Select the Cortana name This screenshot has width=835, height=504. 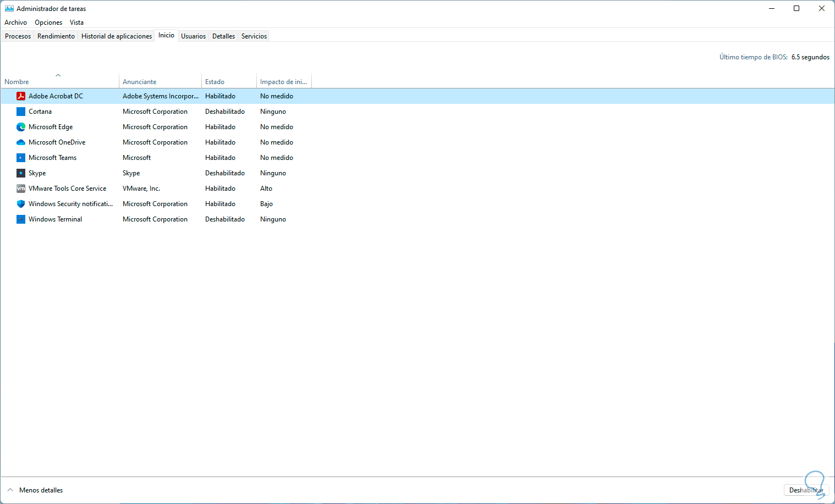(40, 112)
